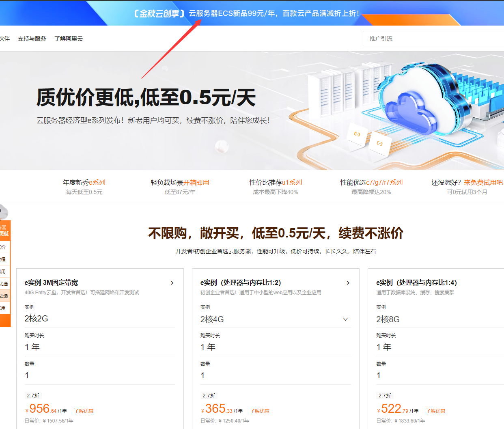Select the 优选 item in floating sidebar
Screen dimensions: 504x429
4,284
